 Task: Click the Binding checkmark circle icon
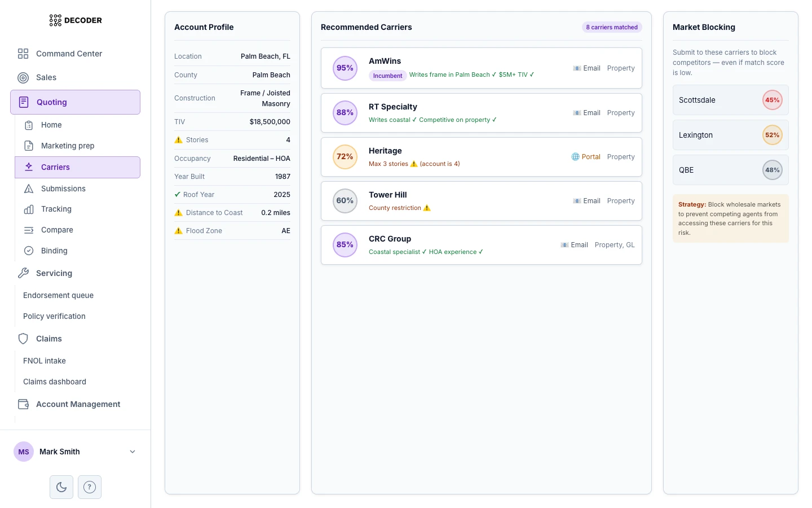(x=29, y=251)
